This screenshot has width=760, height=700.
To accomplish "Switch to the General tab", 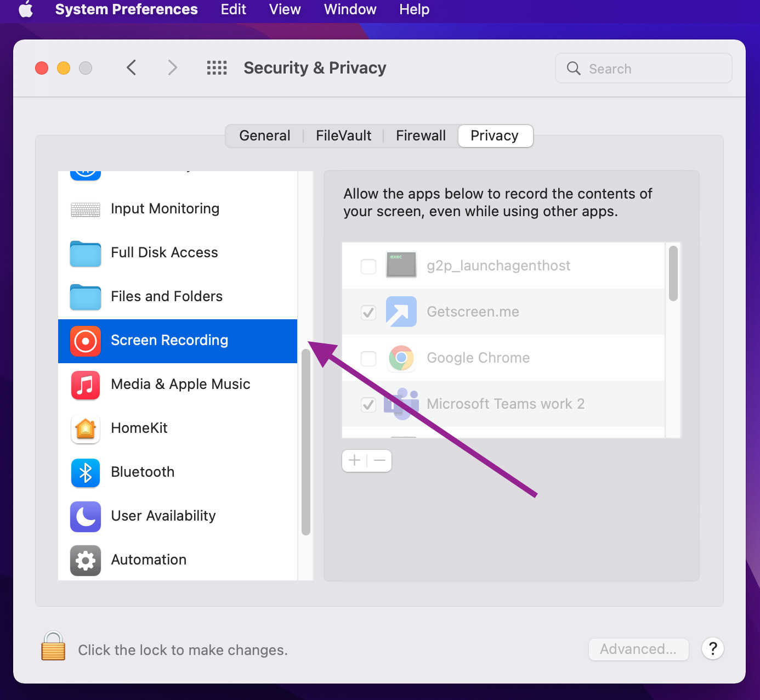I will click(x=264, y=136).
